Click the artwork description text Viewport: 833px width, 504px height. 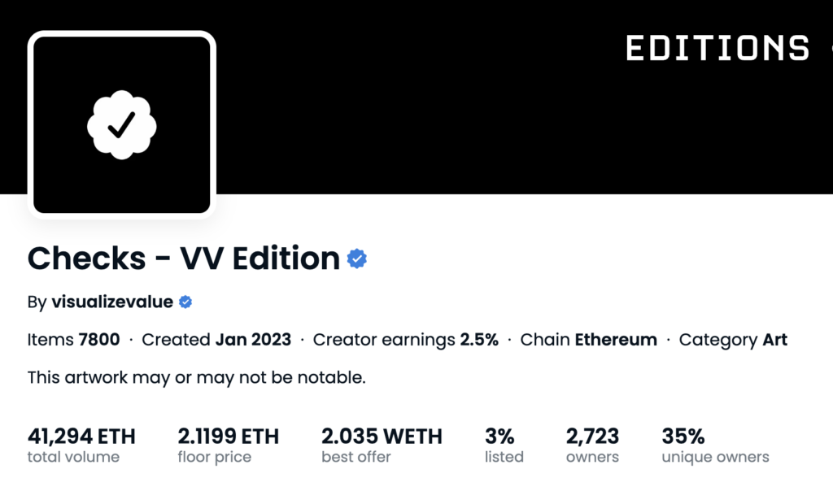(197, 378)
